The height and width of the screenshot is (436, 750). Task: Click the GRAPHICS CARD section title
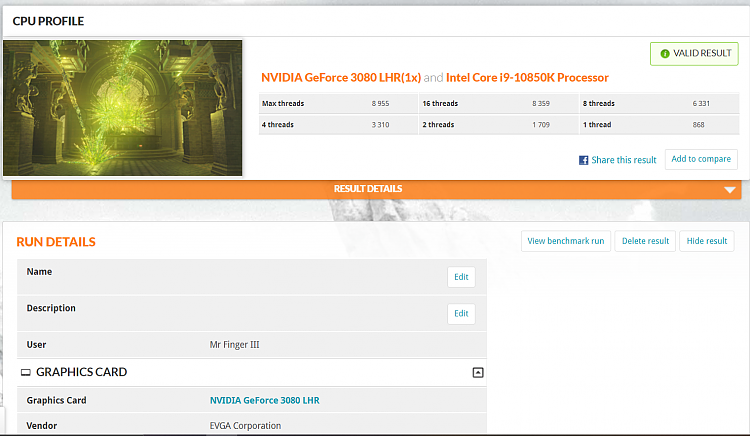82,372
